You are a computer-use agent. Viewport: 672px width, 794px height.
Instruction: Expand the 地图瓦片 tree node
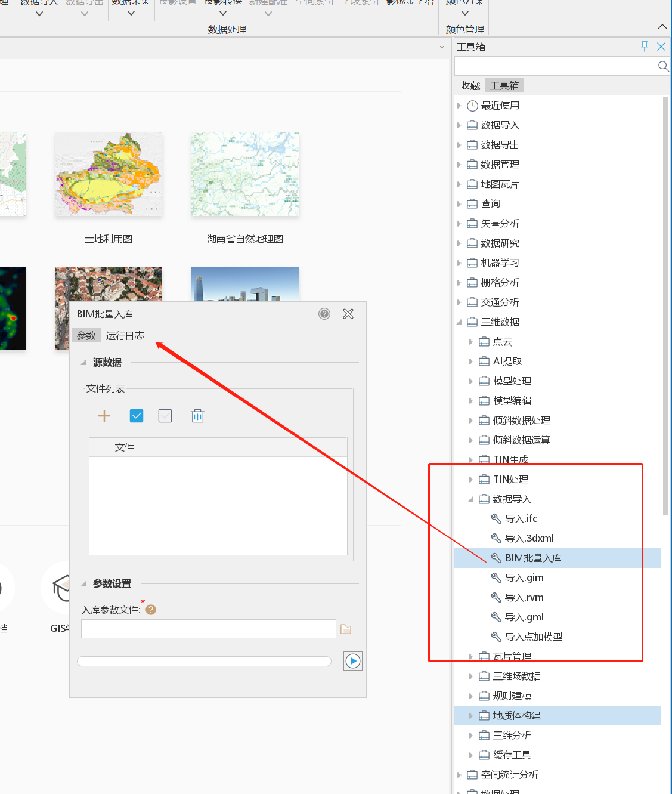point(459,184)
